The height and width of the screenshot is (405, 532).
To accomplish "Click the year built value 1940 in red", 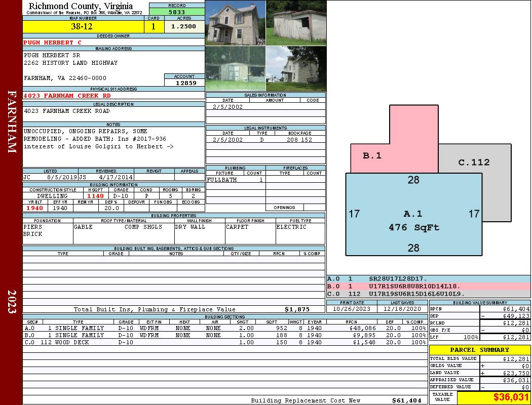I will click(x=35, y=208).
